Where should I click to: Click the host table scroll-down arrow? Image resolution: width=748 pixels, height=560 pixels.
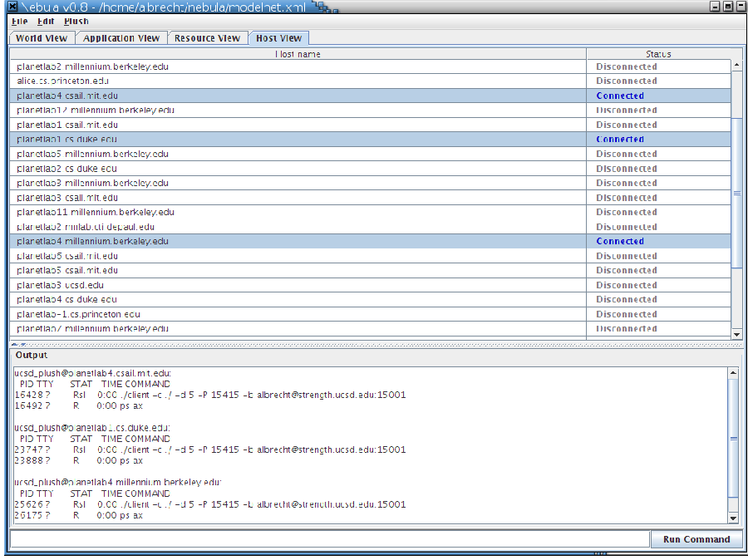(736, 334)
